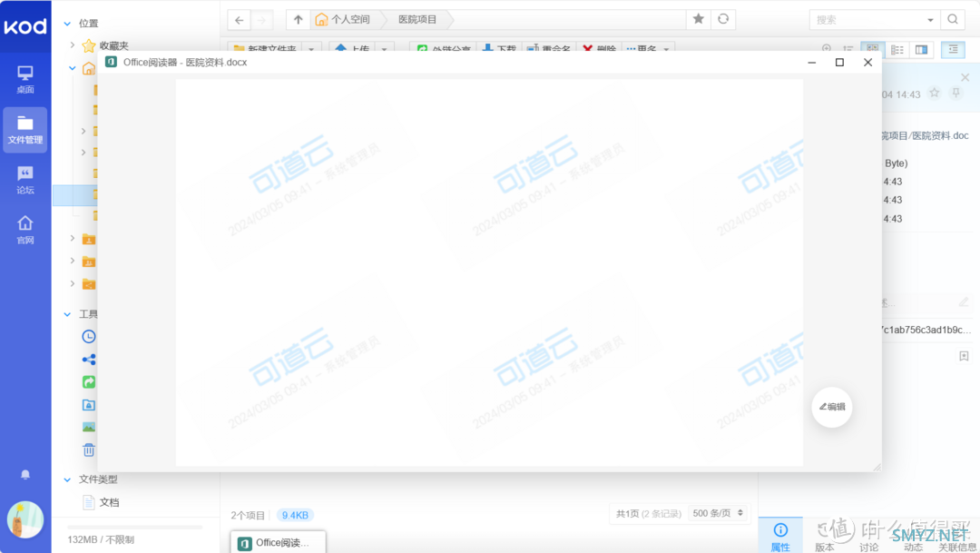Click the 132MB / 不限制 storage usage bar
980x553 pixels.
(134, 528)
